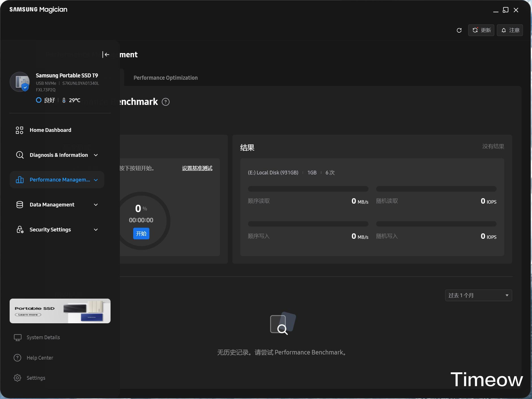Click the Home Dashboard grid icon
Screen dimensions: 532x399
coord(19,130)
